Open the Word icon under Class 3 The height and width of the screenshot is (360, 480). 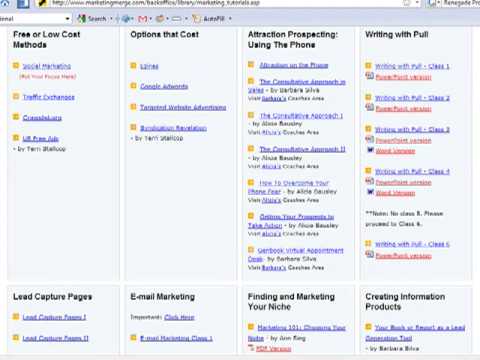point(370,150)
